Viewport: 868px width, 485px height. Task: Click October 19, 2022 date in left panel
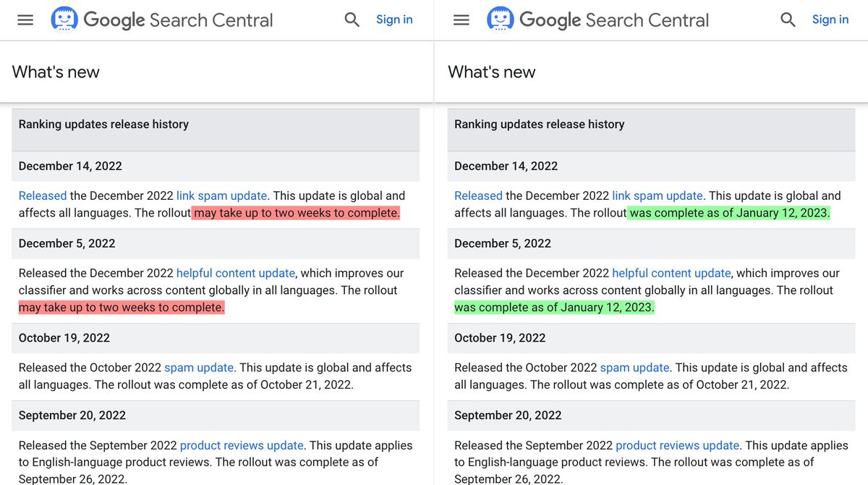point(65,338)
